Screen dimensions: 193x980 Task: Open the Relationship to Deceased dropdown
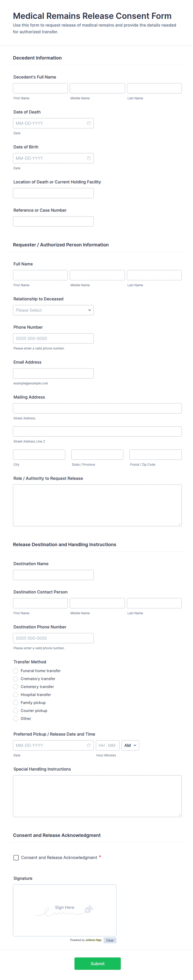click(x=53, y=310)
